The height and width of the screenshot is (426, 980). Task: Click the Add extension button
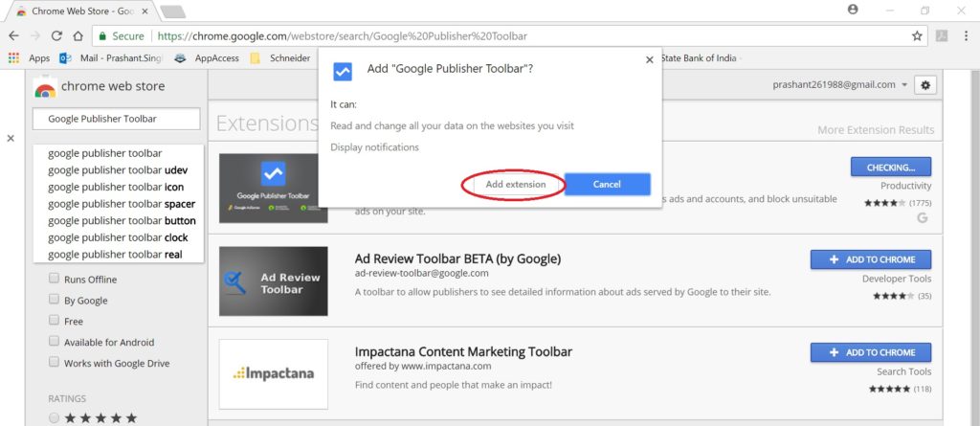point(516,185)
